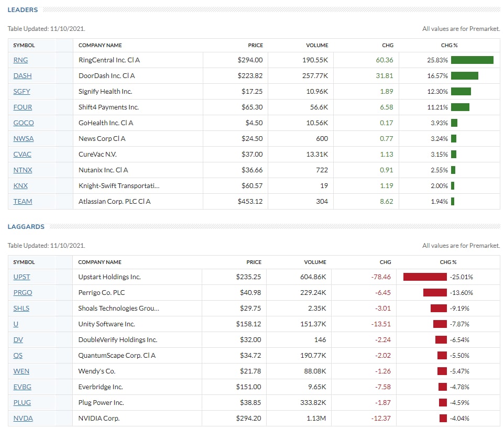Select the Shoals Technologies Grou... name

pyautogui.click(x=118, y=309)
